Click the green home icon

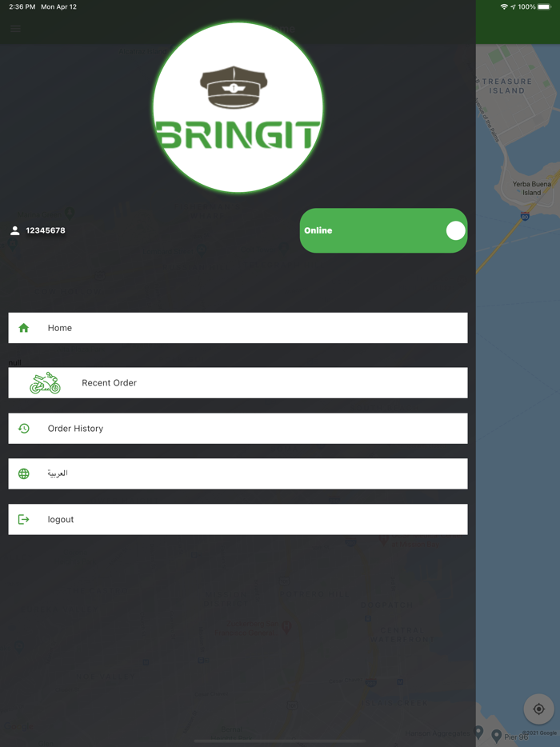pos(24,328)
